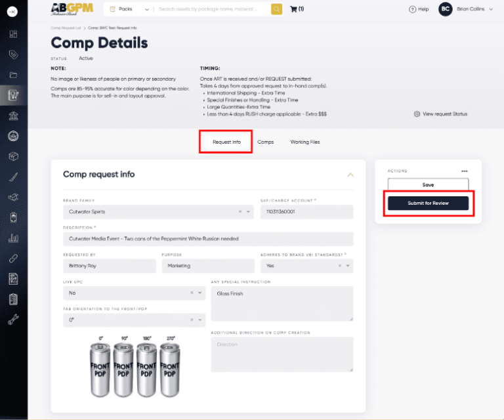Expand the Live UPC dropdown
The width and height of the screenshot is (504, 420).
[201, 293]
